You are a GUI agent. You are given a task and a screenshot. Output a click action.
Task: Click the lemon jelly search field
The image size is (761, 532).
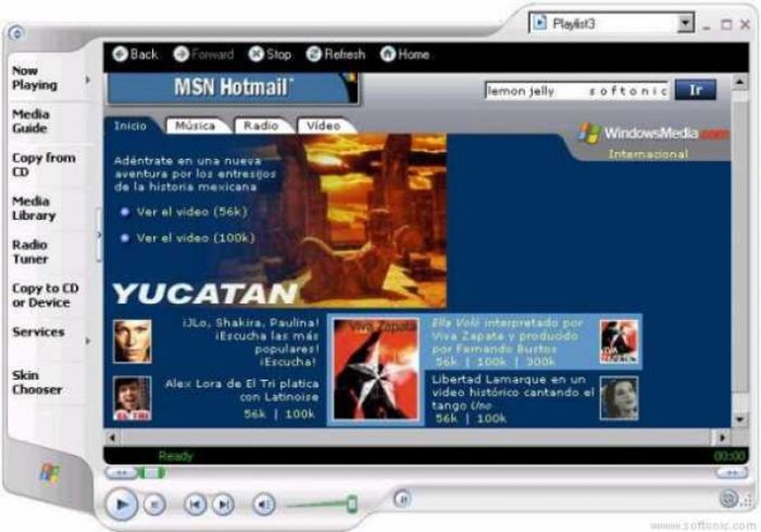click(x=577, y=91)
